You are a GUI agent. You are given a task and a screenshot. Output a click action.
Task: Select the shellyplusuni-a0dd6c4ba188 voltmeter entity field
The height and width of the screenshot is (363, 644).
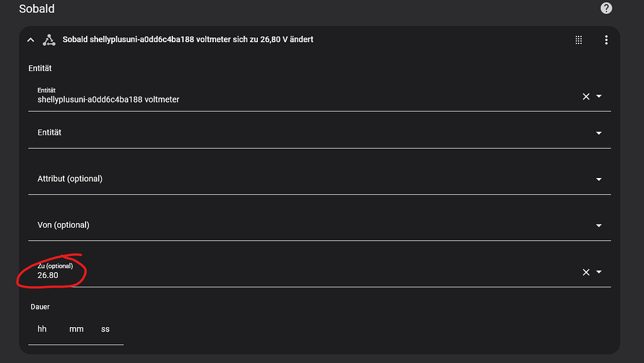252,99
